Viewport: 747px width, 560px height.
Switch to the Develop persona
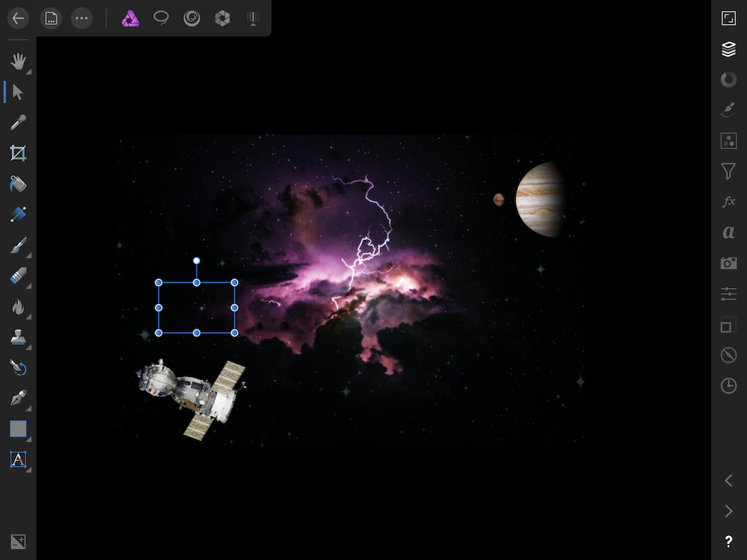tap(222, 18)
